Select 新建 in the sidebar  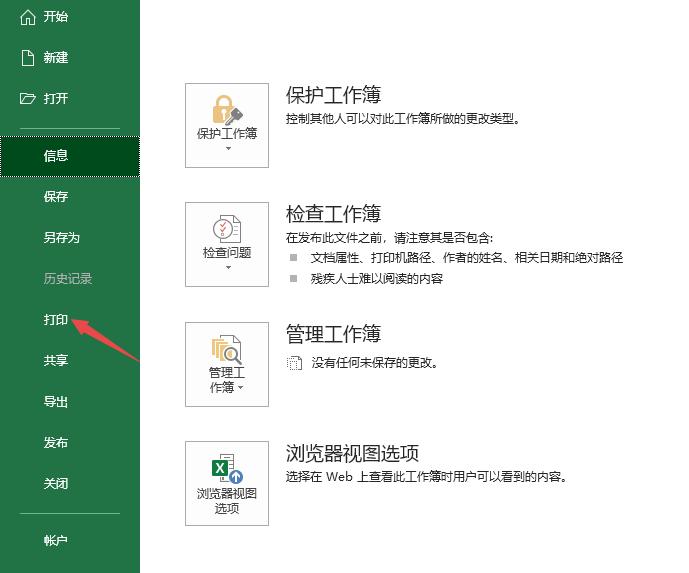pyautogui.click(x=55, y=58)
